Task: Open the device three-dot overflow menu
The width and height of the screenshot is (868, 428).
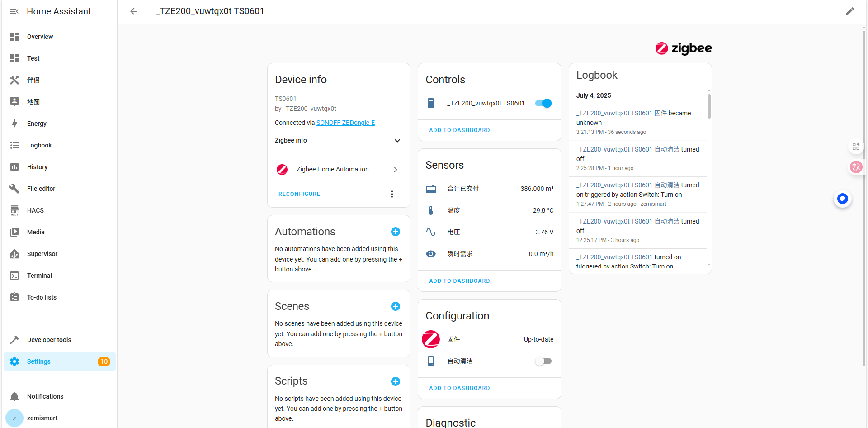Action: click(x=392, y=194)
